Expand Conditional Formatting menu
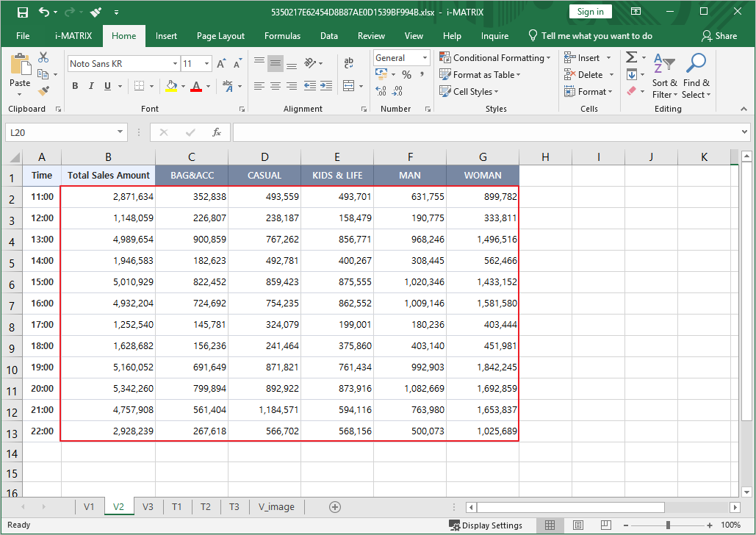 pos(494,58)
